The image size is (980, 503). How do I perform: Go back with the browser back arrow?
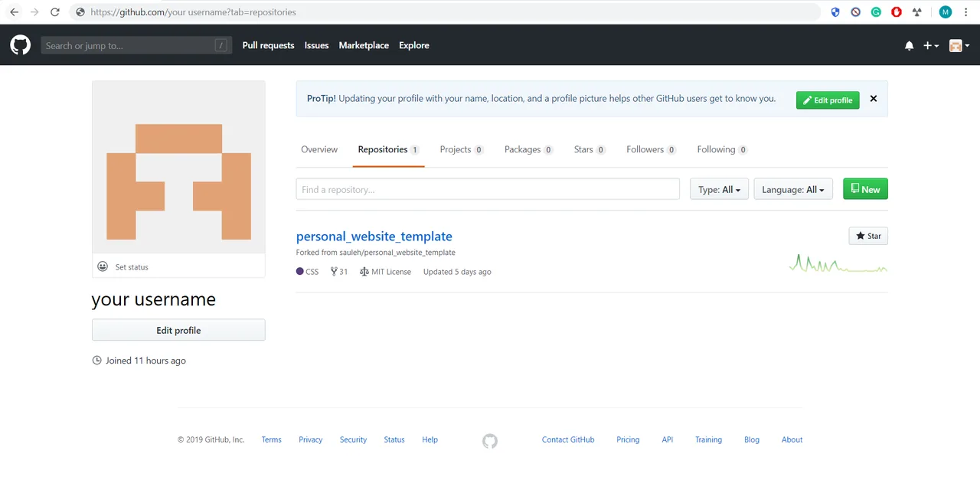(14, 12)
